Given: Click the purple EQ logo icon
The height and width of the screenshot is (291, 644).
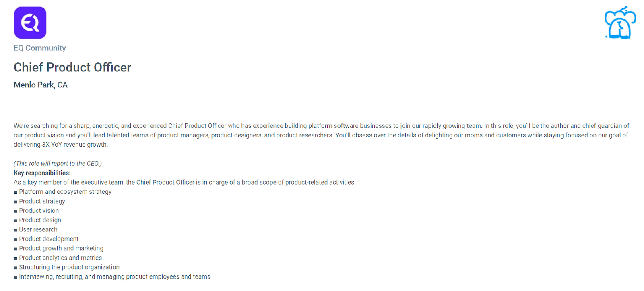Looking at the screenshot, I should (30, 23).
